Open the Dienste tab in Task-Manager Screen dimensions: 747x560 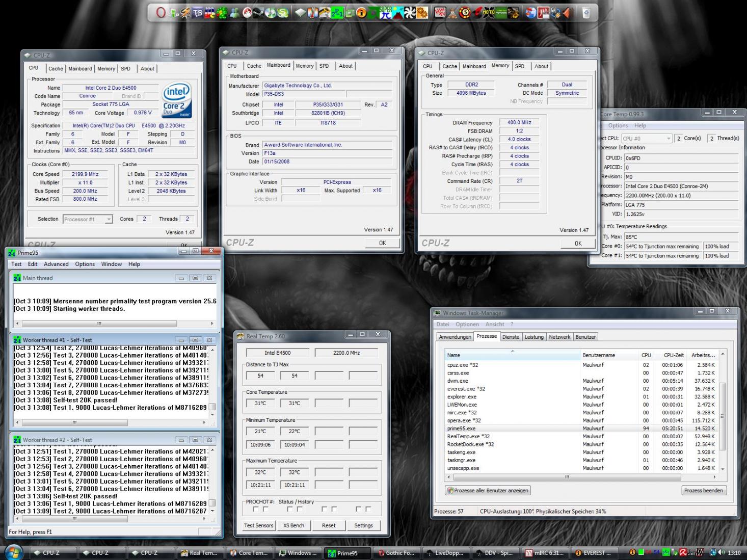pos(511,337)
